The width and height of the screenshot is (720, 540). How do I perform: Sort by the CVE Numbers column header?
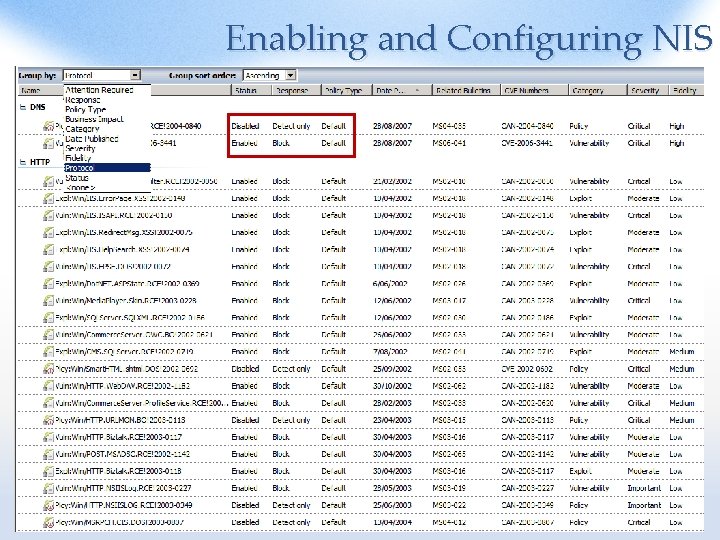coord(534,90)
